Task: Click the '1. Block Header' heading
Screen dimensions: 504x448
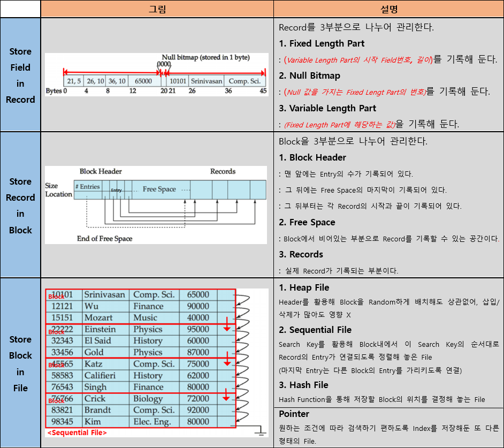Action: (312, 157)
